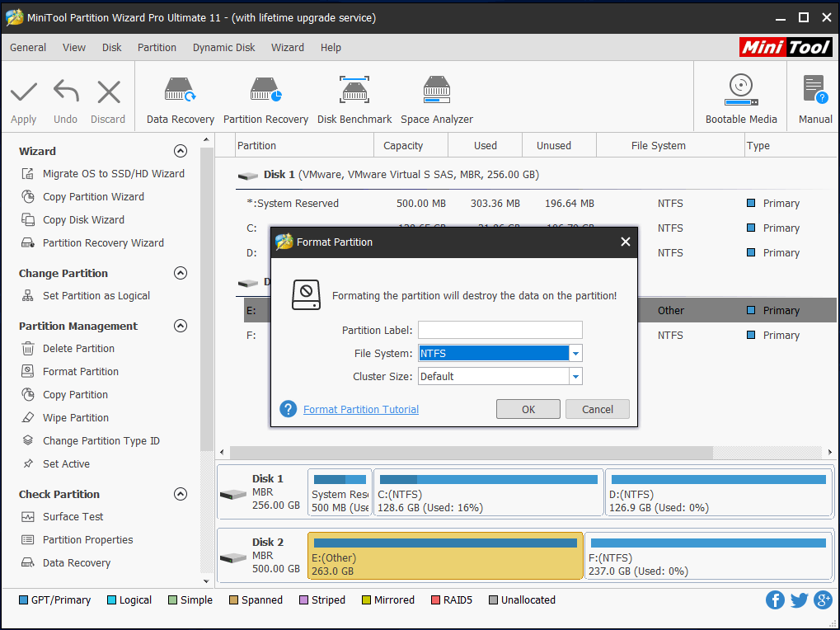The height and width of the screenshot is (630, 840).
Task: Sort by the Capacity column header
Action: tap(411, 145)
